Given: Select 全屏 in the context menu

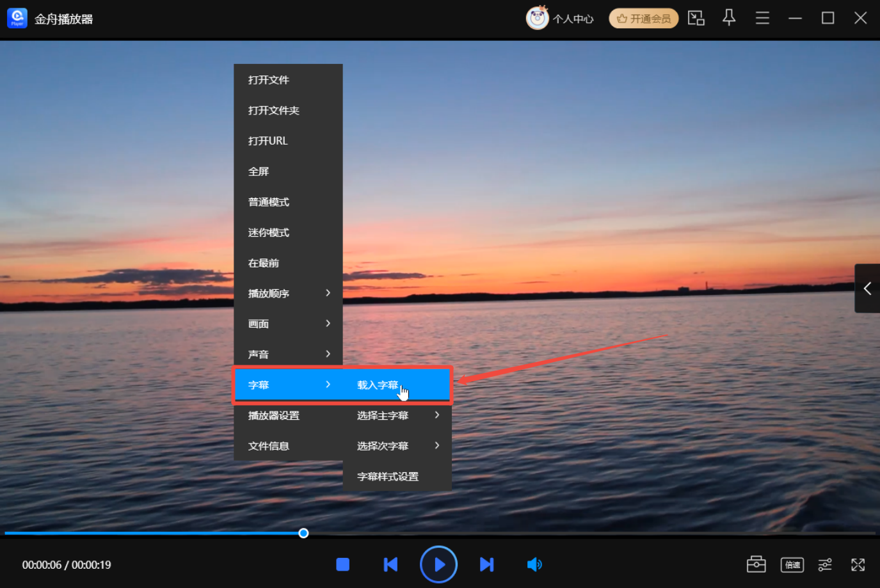Looking at the screenshot, I should coord(288,171).
